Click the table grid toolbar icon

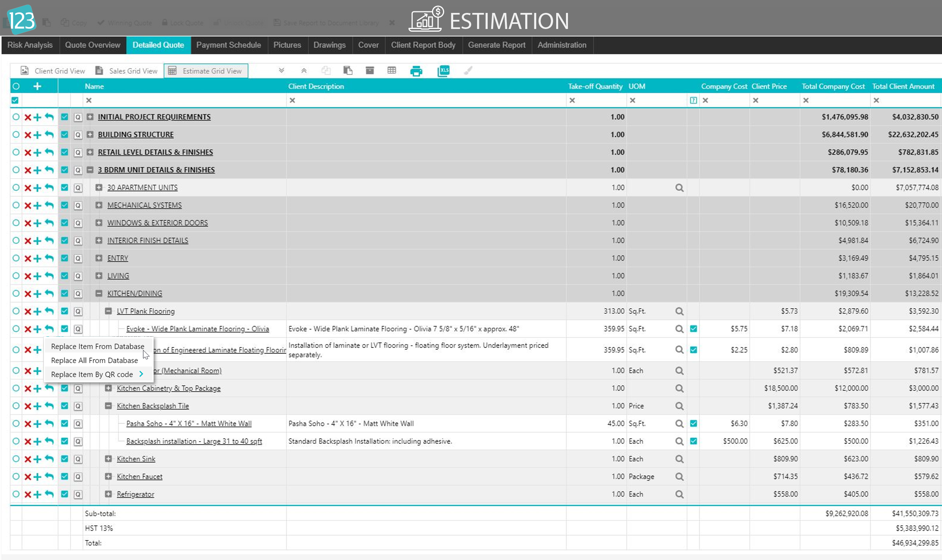(x=391, y=70)
